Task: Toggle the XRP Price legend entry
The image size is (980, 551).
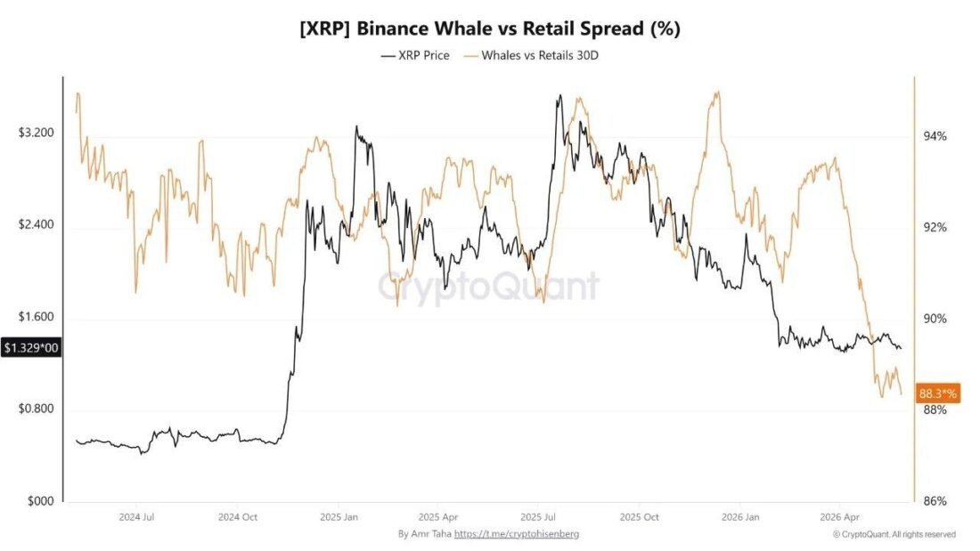Action: point(415,55)
